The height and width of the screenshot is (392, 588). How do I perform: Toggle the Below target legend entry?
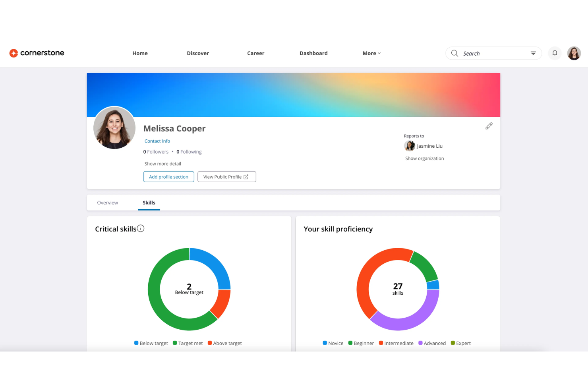pyautogui.click(x=151, y=343)
